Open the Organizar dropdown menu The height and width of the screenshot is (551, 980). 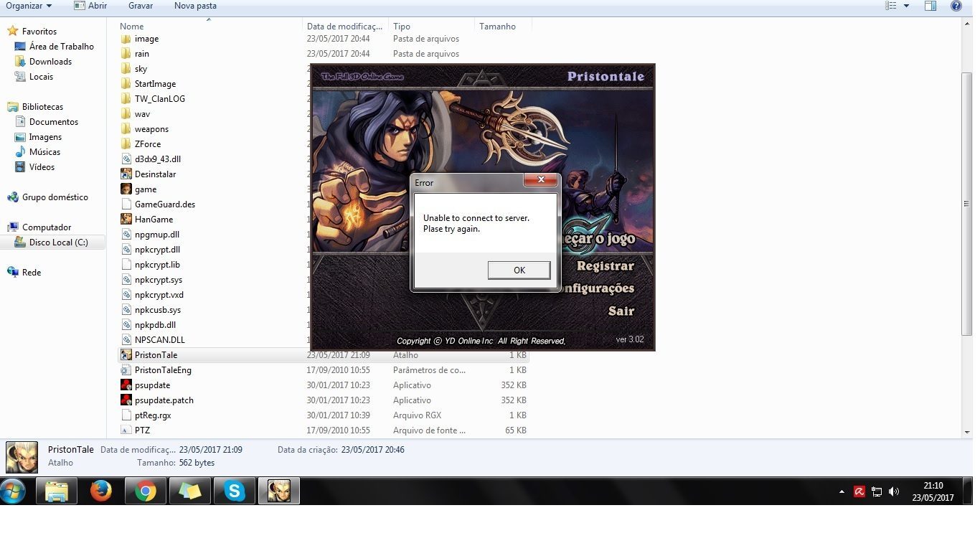pyautogui.click(x=29, y=6)
